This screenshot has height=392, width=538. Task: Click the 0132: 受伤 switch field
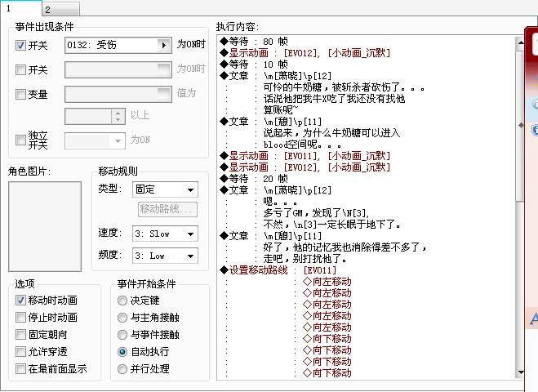click(118, 45)
